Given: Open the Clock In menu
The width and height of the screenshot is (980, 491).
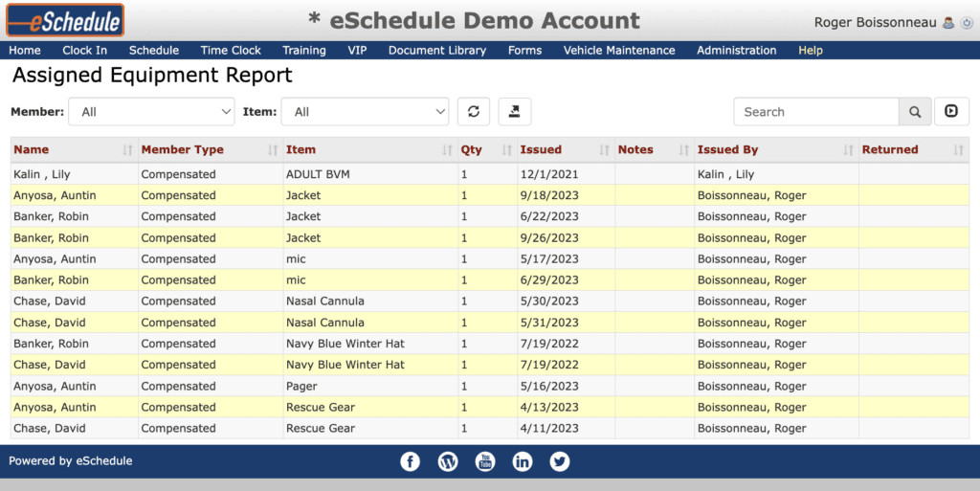Looking at the screenshot, I should click(84, 50).
